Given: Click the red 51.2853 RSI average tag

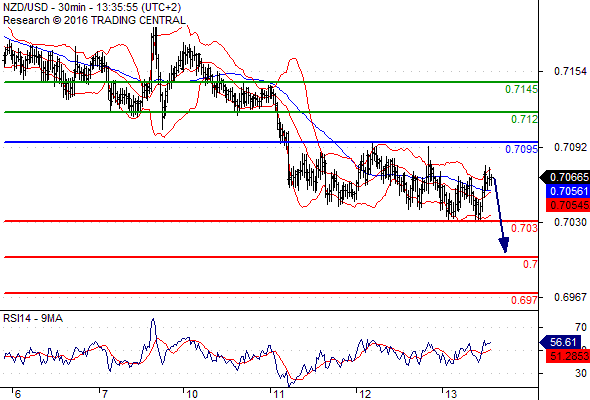Looking at the screenshot, I should click(x=568, y=356).
